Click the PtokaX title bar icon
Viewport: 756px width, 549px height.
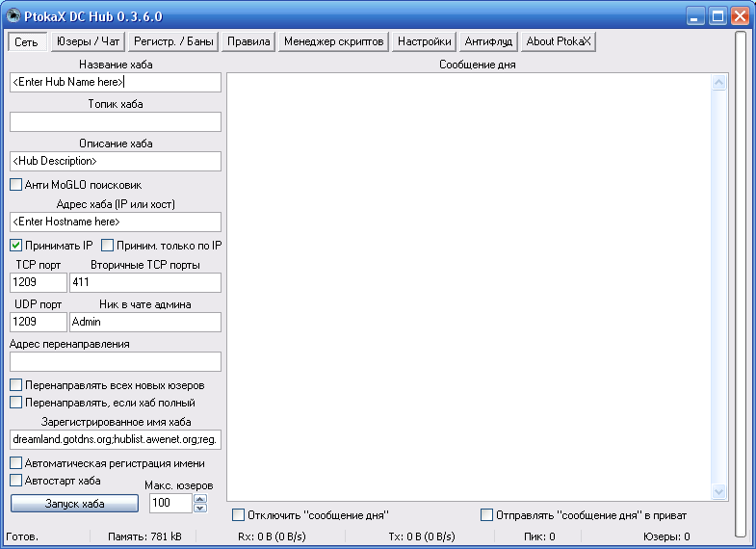point(13,16)
